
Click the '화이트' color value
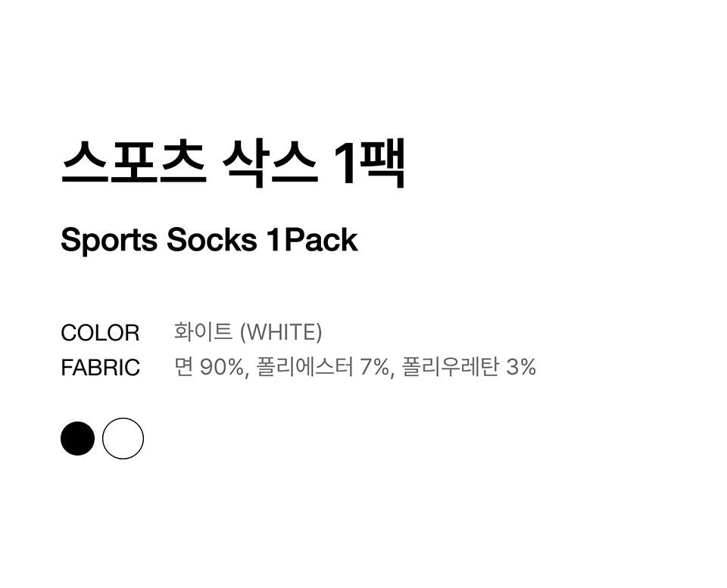[203, 331]
